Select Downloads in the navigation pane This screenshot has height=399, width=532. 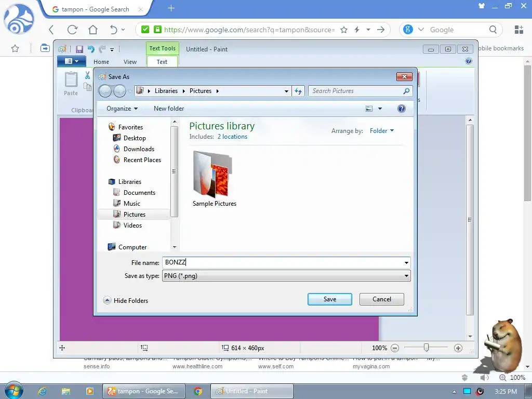(139, 149)
